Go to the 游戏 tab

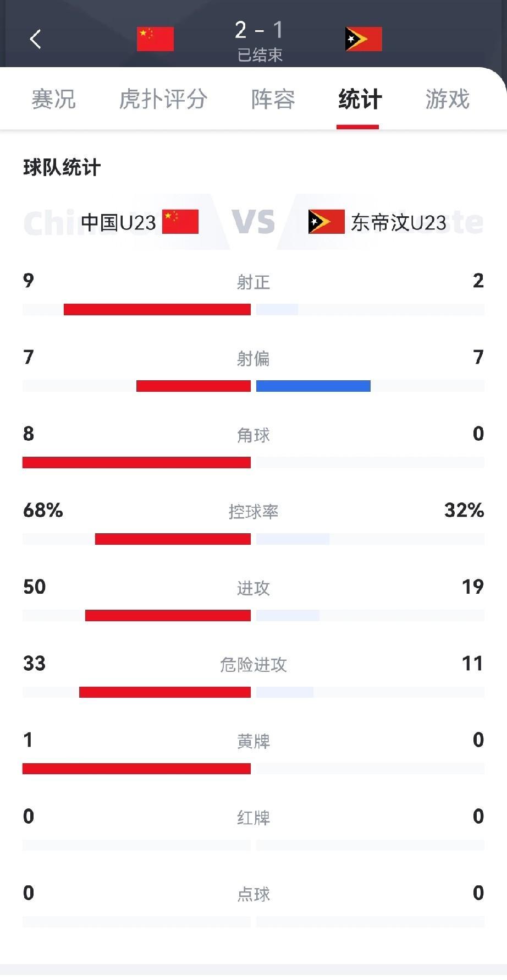pyautogui.click(x=447, y=100)
